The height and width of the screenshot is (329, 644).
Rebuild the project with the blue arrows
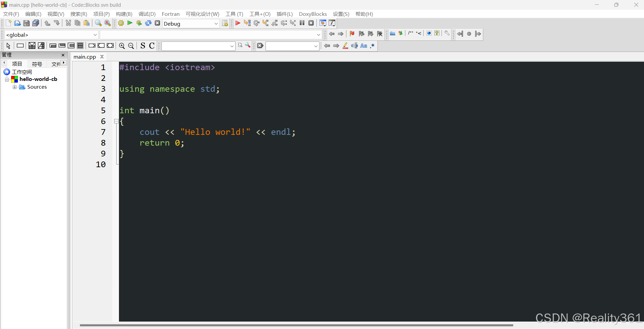[148, 23]
